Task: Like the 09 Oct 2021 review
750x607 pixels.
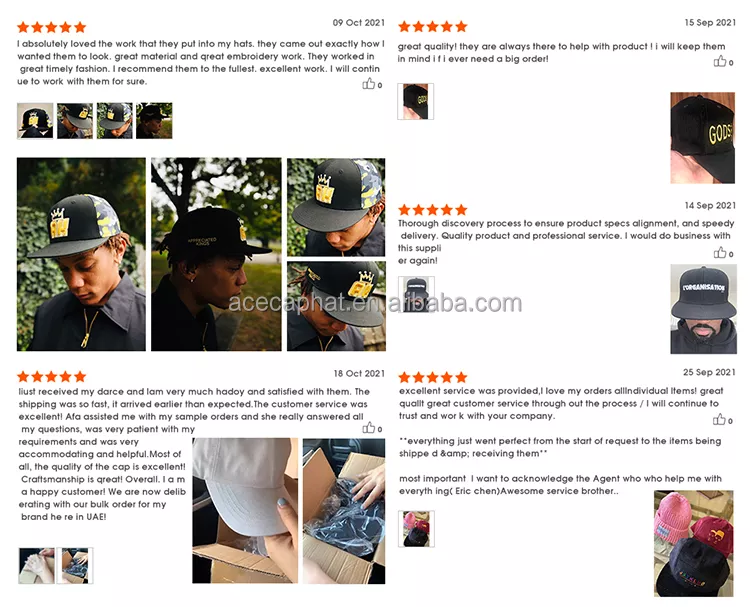Action: (x=368, y=85)
